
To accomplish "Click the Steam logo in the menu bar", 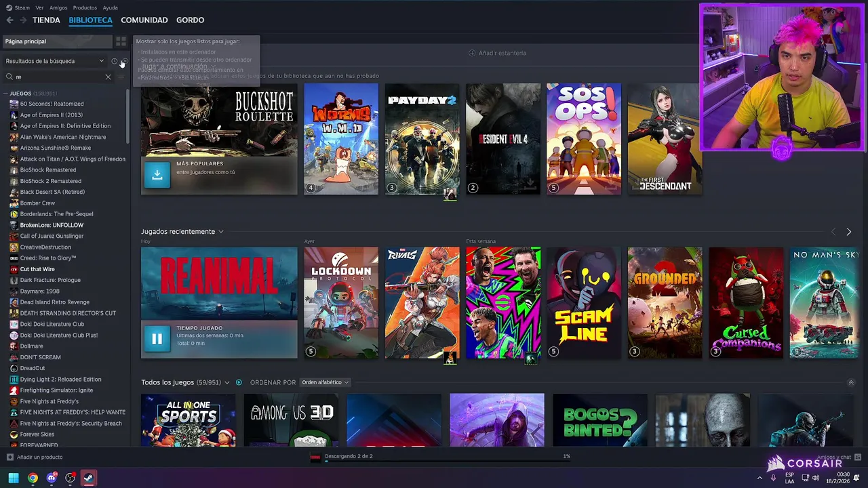I will click(9, 7).
